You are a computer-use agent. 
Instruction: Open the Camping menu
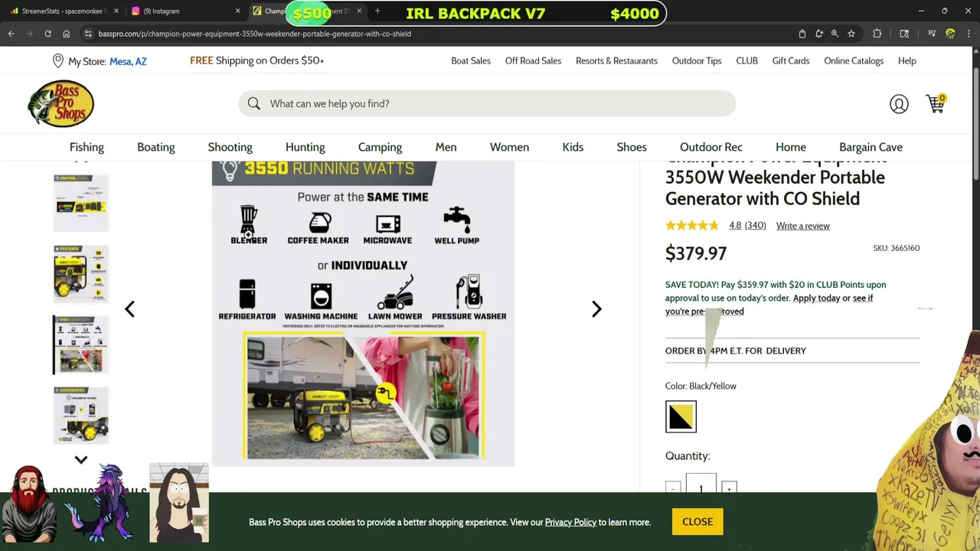[x=380, y=147]
